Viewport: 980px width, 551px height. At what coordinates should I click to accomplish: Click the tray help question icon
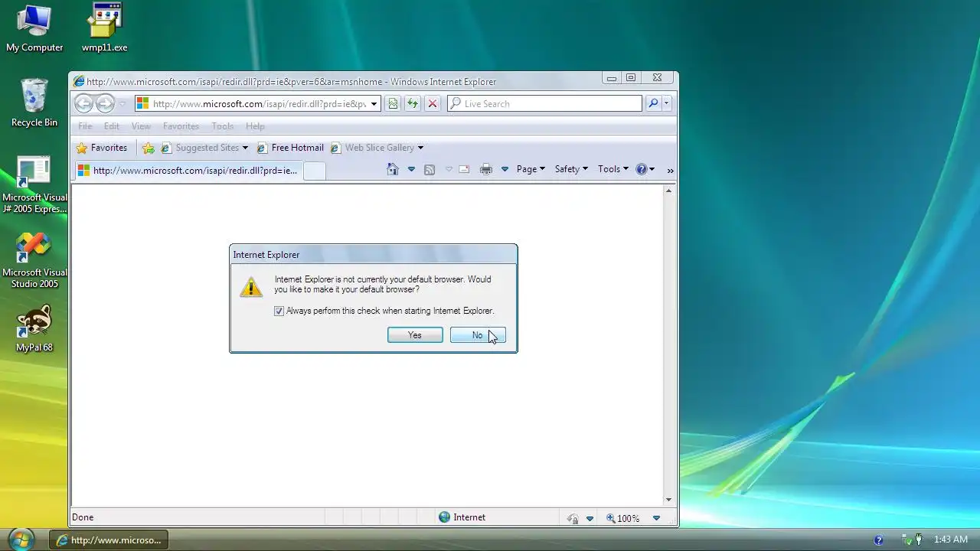pos(878,540)
